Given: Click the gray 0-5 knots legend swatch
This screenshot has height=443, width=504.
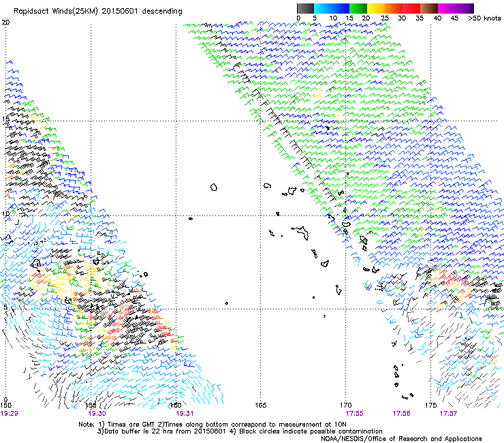Looking at the screenshot, I should tap(305, 8).
